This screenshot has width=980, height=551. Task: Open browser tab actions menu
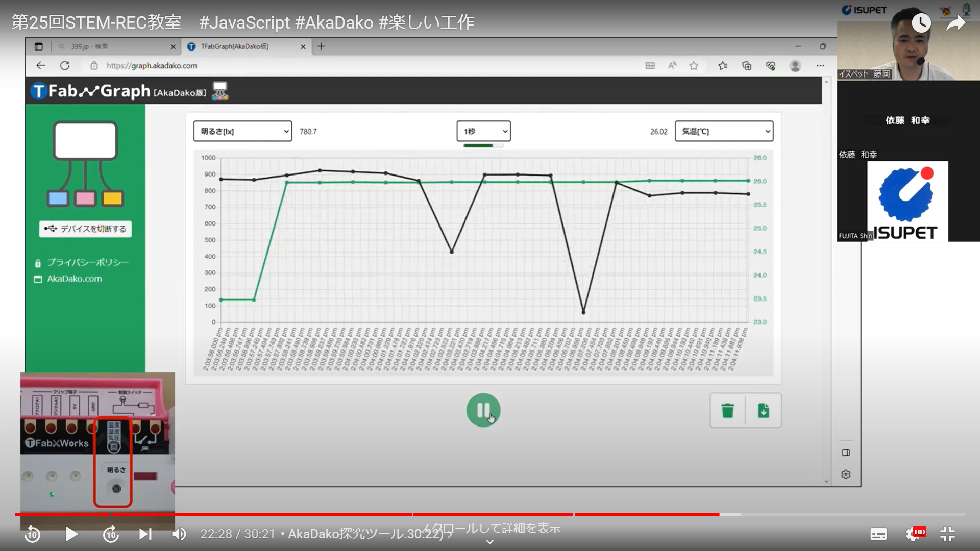pyautogui.click(x=39, y=46)
